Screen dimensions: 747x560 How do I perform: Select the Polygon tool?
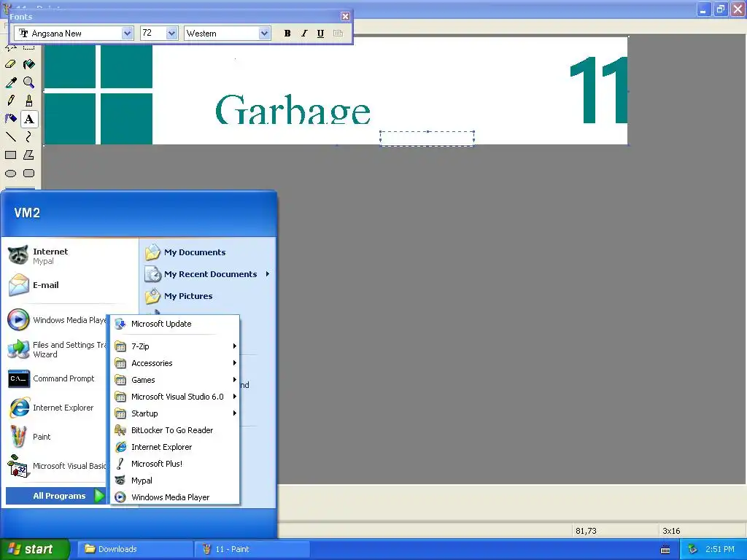(x=29, y=155)
